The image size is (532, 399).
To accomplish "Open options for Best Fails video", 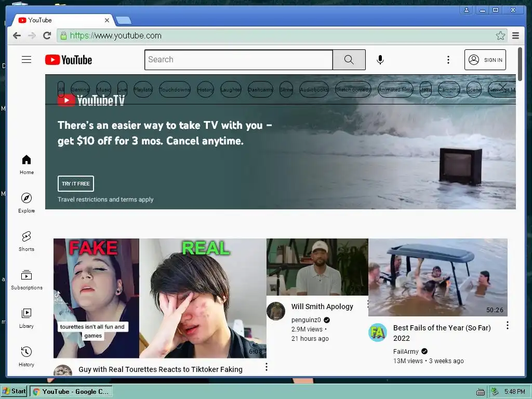I will pos(508,325).
